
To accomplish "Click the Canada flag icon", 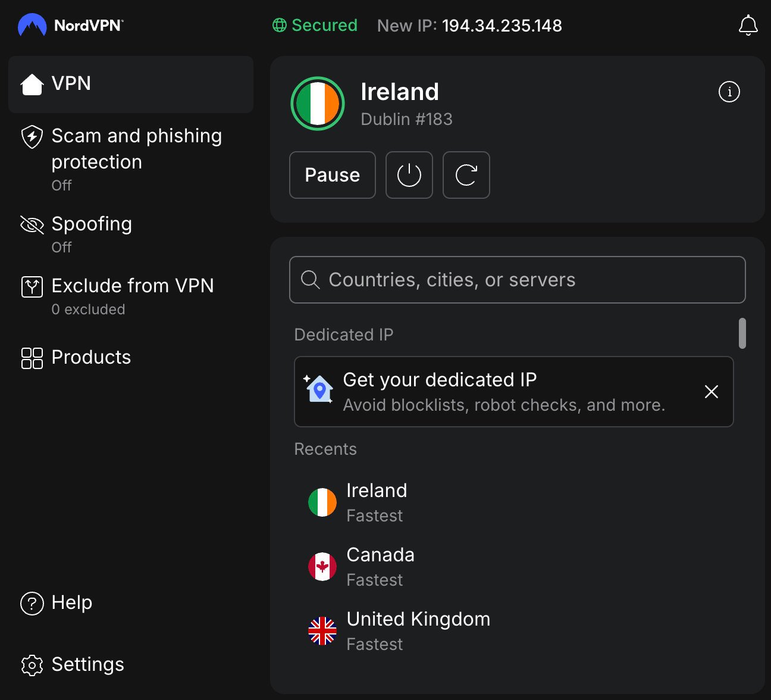I will click(x=322, y=567).
